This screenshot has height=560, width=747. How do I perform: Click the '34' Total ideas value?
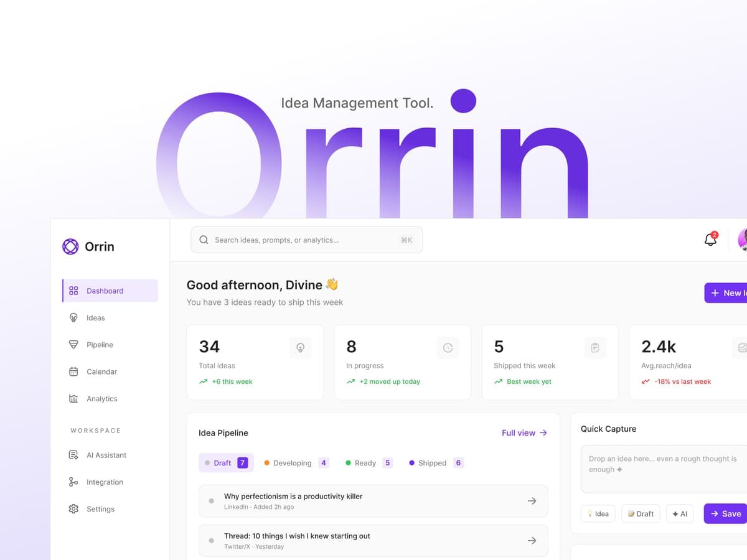tap(209, 347)
